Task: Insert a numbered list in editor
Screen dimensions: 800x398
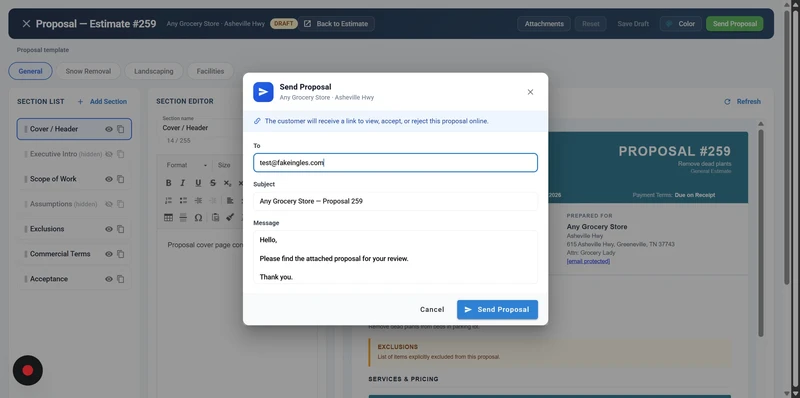Action: (168, 201)
